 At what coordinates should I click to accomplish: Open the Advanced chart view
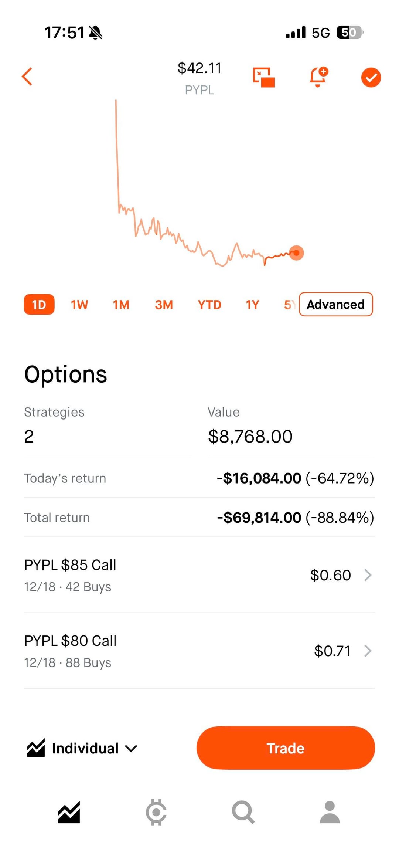point(335,304)
